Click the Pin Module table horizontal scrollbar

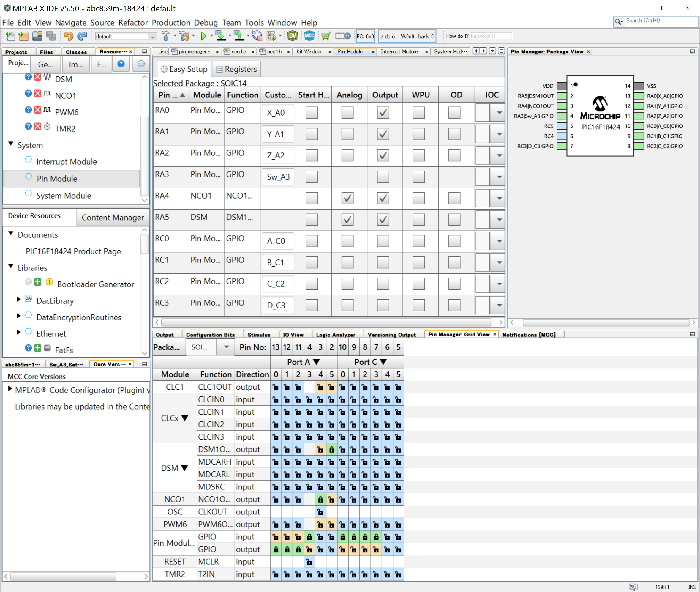click(326, 322)
